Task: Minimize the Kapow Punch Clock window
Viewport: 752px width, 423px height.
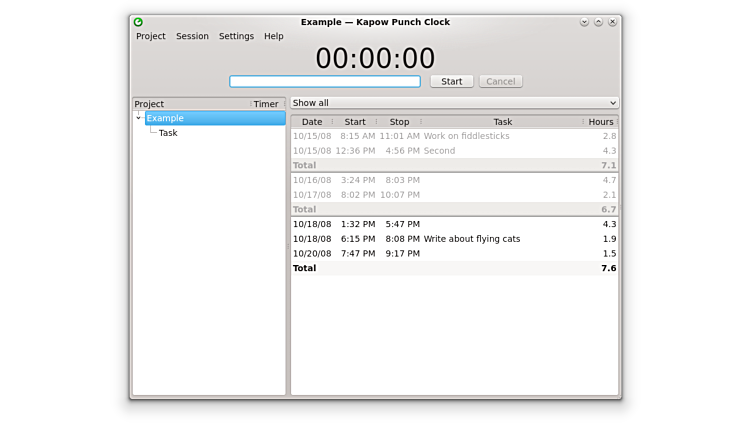Action: click(584, 22)
